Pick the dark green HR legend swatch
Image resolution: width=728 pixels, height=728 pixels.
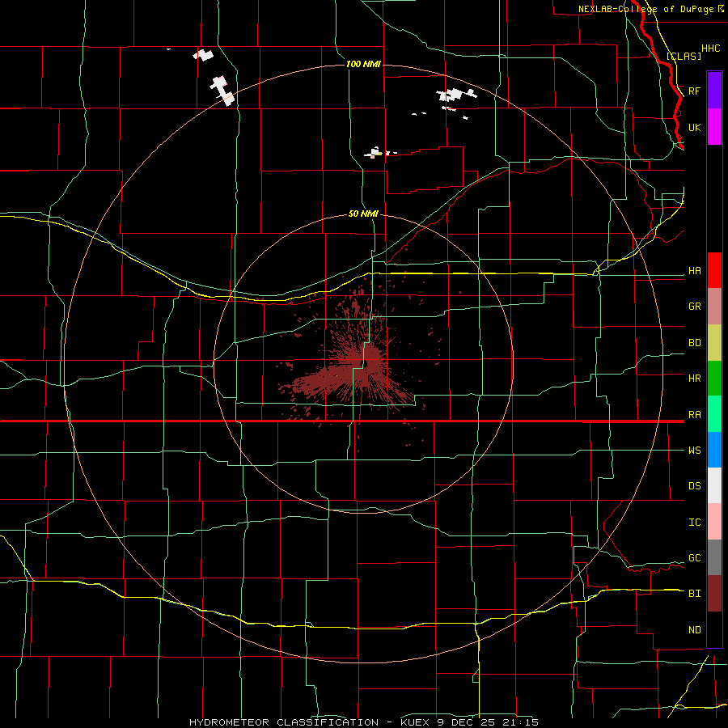click(x=714, y=379)
